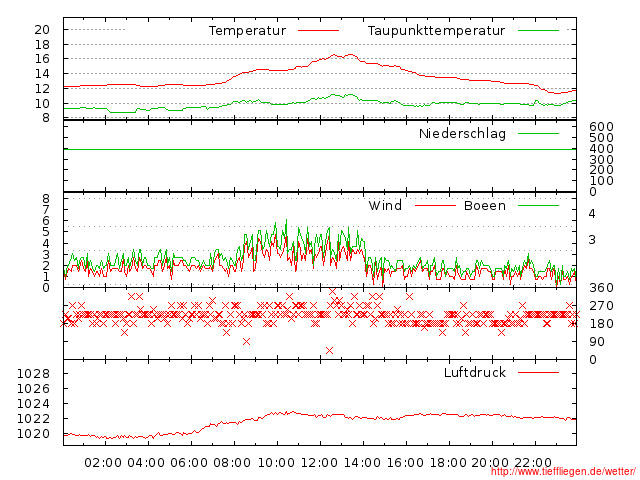The height and width of the screenshot is (480, 640).
Task: Click the 04:00 time axis label
Action: [146, 463]
